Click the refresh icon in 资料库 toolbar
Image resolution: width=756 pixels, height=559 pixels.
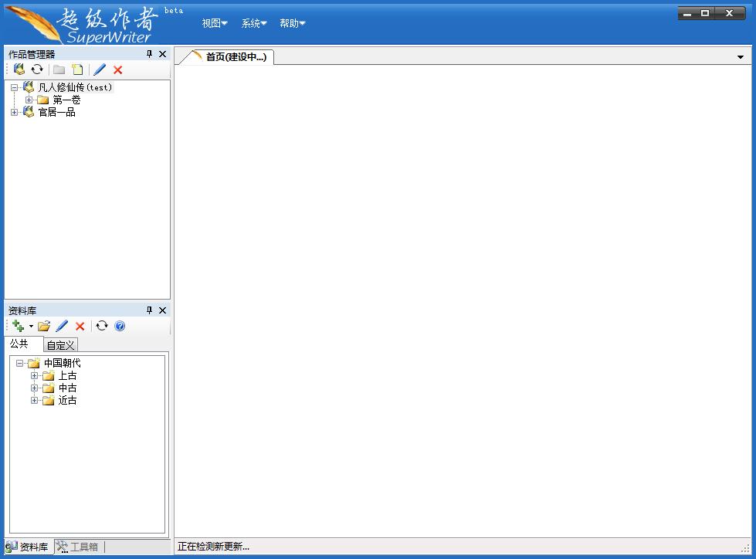102,326
